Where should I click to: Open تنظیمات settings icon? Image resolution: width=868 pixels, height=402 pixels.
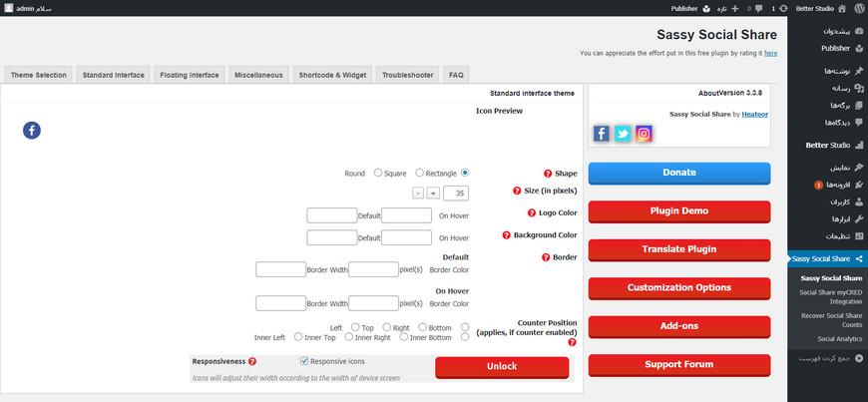[x=859, y=235]
